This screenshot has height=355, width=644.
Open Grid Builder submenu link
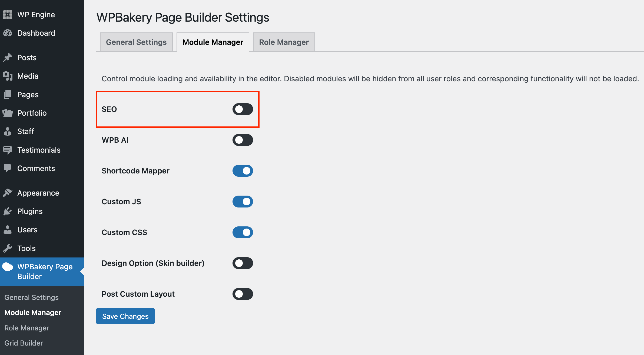24,343
